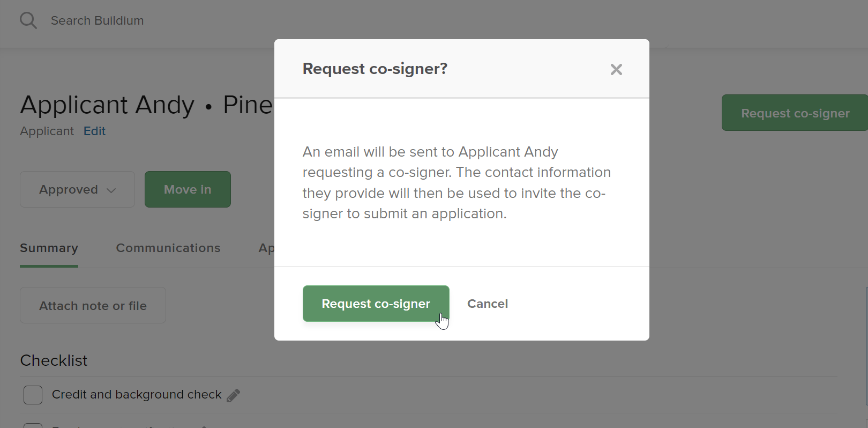Close the Request co-signer dialog
The height and width of the screenshot is (428, 868).
(x=616, y=69)
